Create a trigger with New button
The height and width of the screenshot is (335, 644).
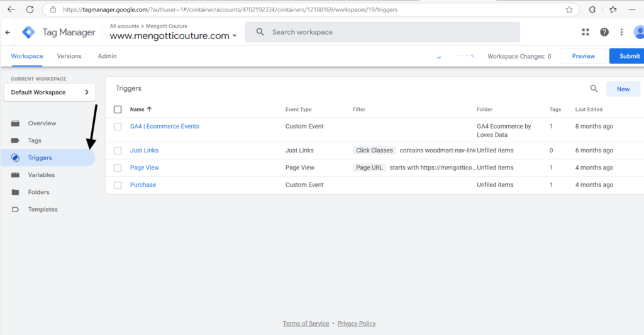click(x=623, y=89)
